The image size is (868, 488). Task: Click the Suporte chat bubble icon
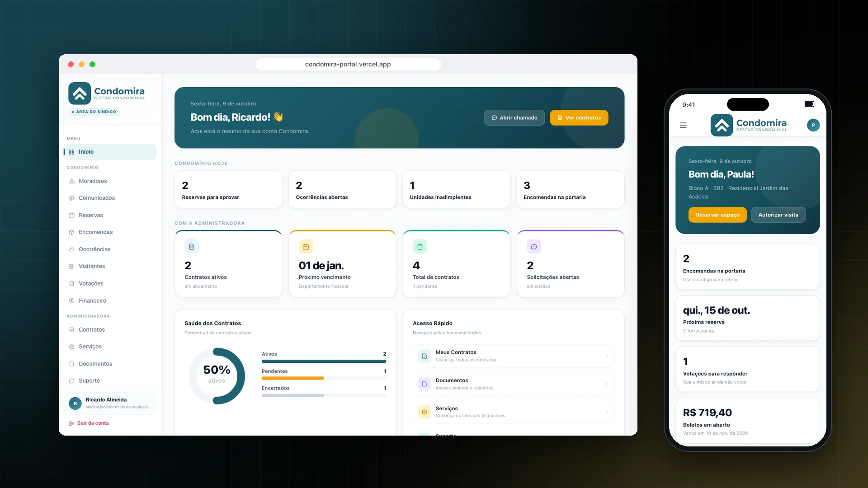coord(71,381)
